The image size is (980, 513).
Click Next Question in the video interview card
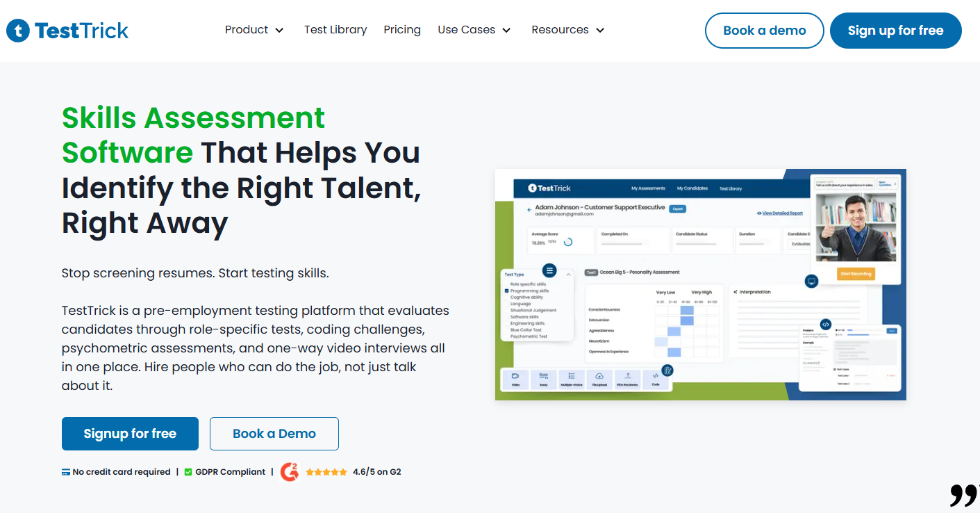887,184
